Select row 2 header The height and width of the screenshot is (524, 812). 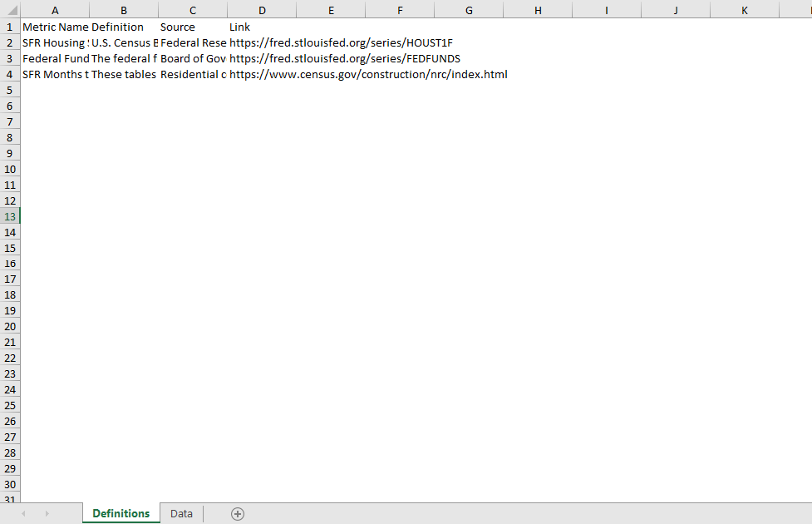pyautogui.click(x=10, y=43)
